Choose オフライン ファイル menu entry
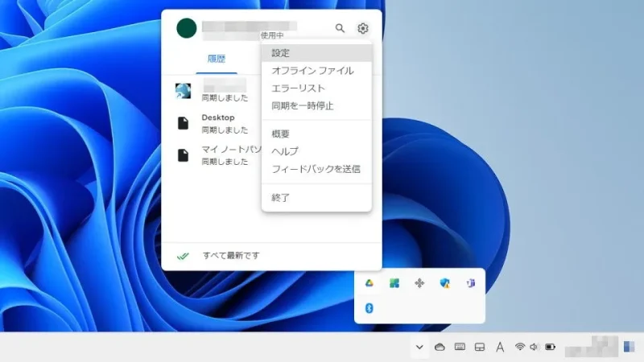The image size is (644, 362). point(312,71)
